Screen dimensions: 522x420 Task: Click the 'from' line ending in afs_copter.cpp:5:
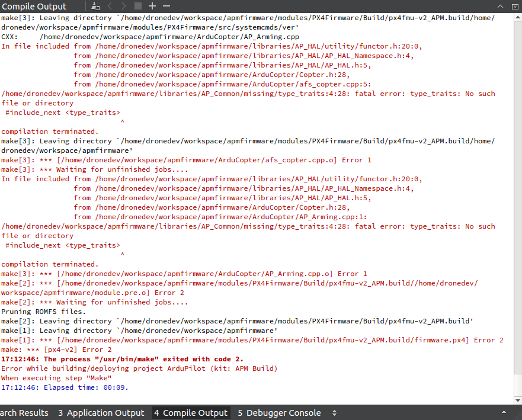222,84
